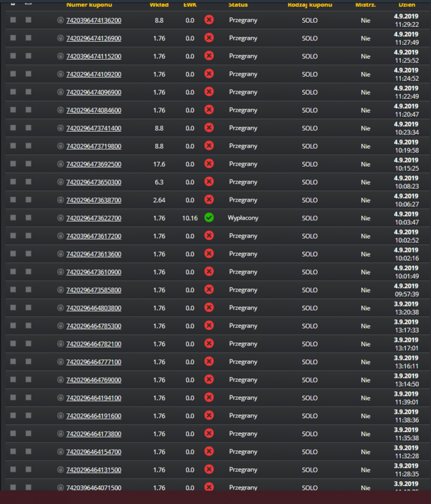The height and width of the screenshot is (504, 431).
Task: Click the round info icon beside coupon 7420296474126900
Action: (60, 38)
